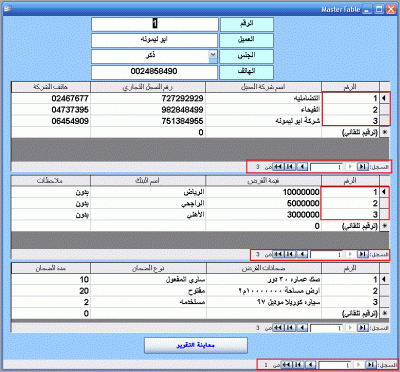Click loan value cell 10000000
Viewport: 400px width, 372px height.
pyautogui.click(x=264, y=192)
